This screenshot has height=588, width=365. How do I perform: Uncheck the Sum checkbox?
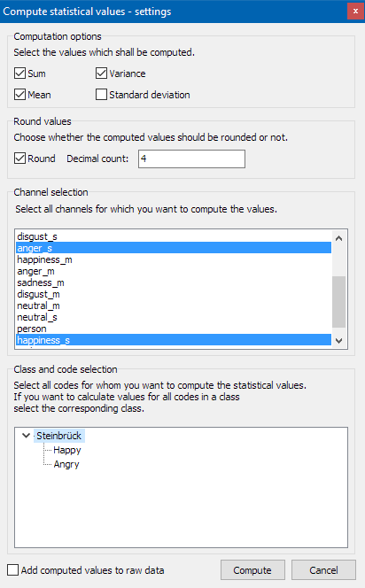19,73
